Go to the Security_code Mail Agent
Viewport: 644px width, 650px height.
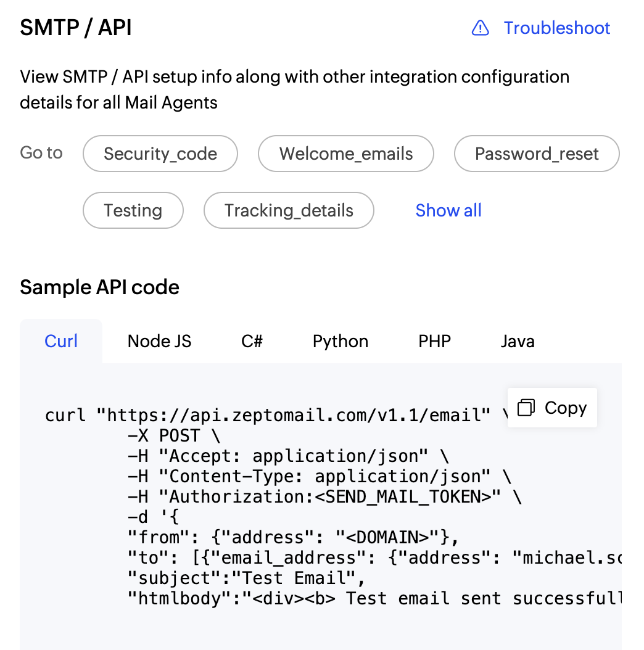[160, 154]
